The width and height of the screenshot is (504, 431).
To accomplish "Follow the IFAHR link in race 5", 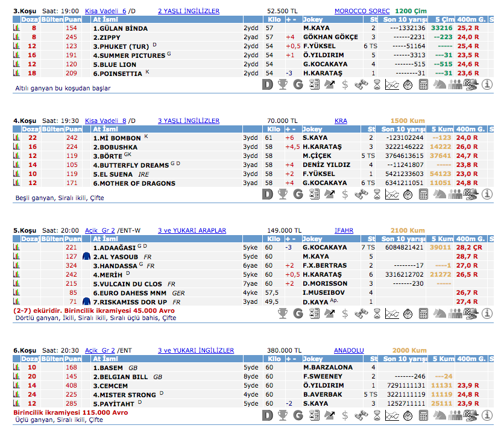I will pyautogui.click(x=344, y=230).
